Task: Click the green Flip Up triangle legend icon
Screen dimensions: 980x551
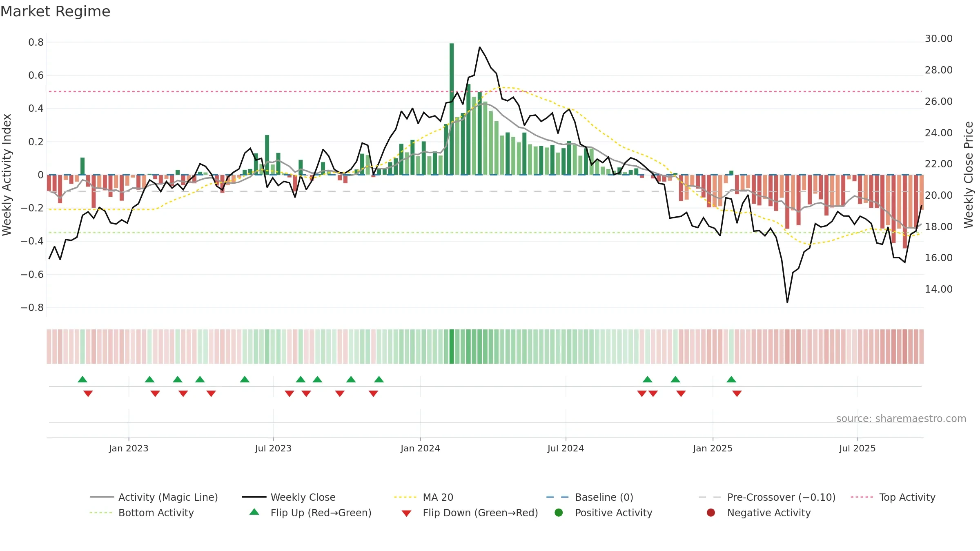Action: (x=254, y=512)
